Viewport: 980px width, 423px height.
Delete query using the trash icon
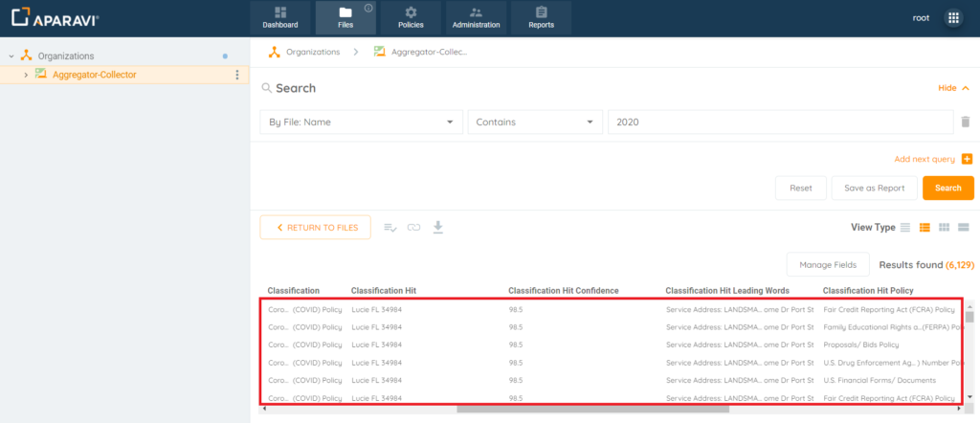[966, 122]
